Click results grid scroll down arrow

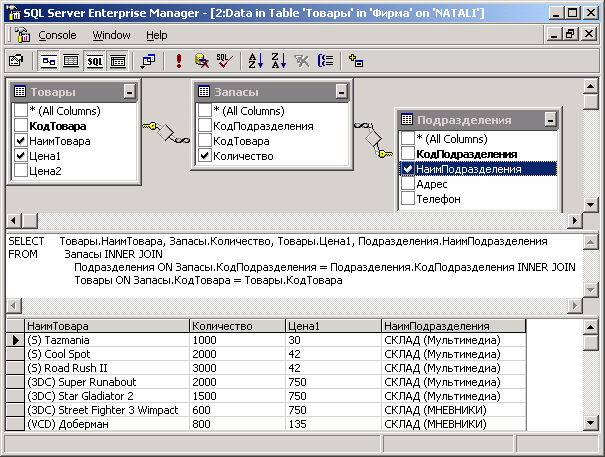click(x=590, y=423)
